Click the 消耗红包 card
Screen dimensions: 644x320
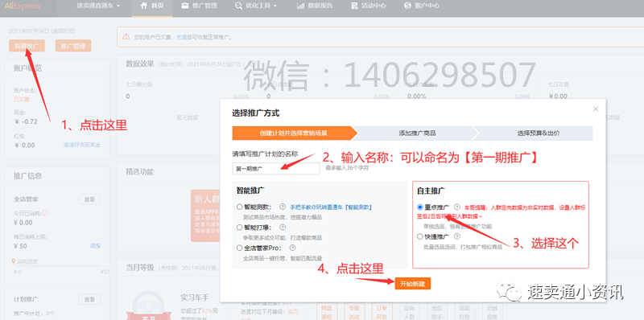click(x=464, y=311)
